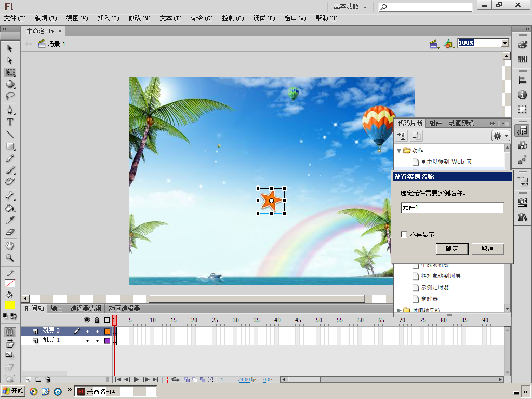Select the Hand tool

(x=10, y=246)
